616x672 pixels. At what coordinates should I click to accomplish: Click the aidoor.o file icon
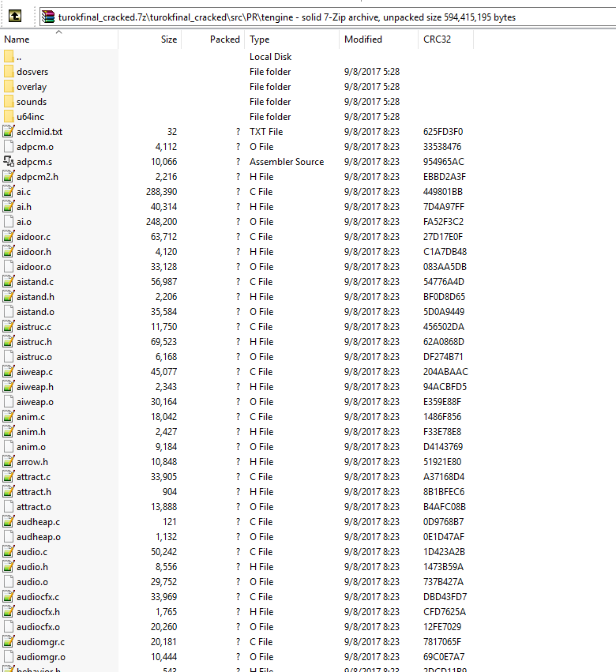tap(9, 267)
